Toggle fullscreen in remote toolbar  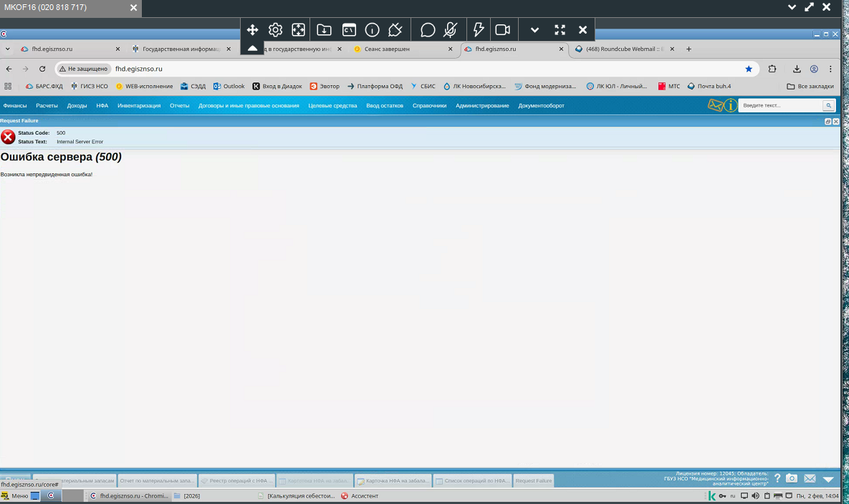(x=560, y=30)
